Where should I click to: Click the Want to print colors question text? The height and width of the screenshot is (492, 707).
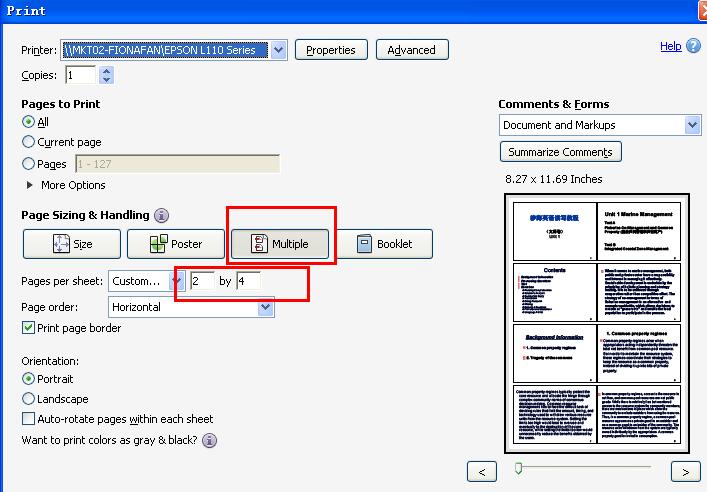point(110,440)
